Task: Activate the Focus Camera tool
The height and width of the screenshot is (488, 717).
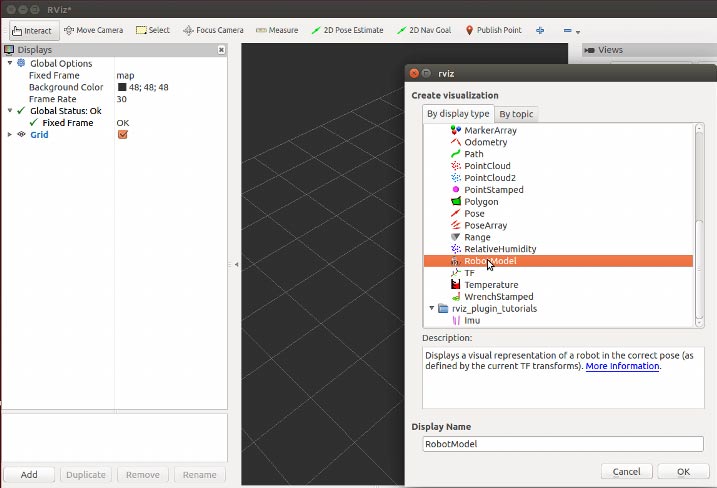Action: click(213, 30)
